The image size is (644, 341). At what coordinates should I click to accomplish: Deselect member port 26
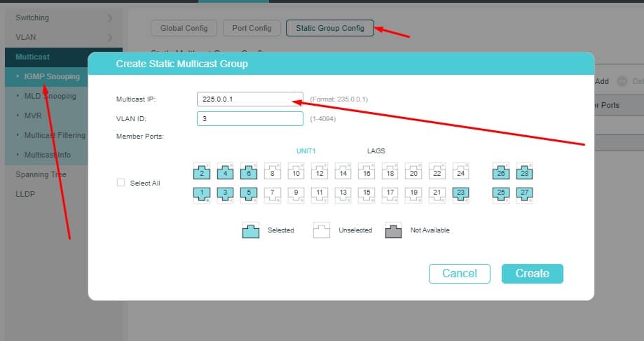(501, 172)
